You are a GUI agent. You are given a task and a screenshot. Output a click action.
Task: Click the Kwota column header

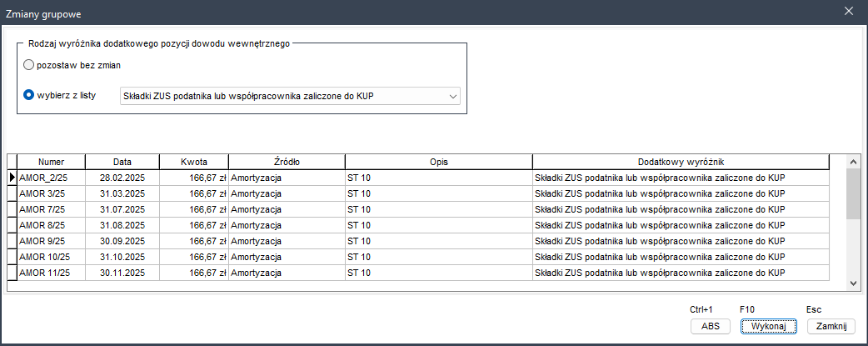click(x=193, y=162)
